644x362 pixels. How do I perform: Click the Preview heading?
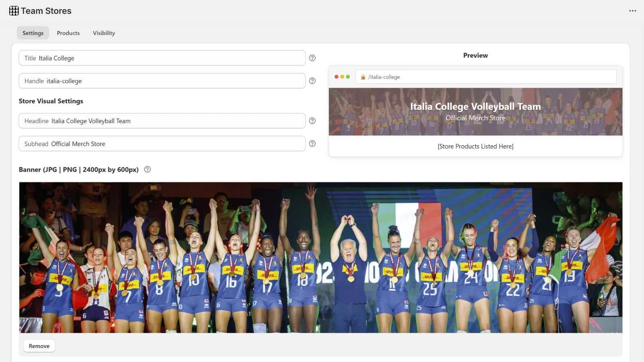tap(475, 56)
